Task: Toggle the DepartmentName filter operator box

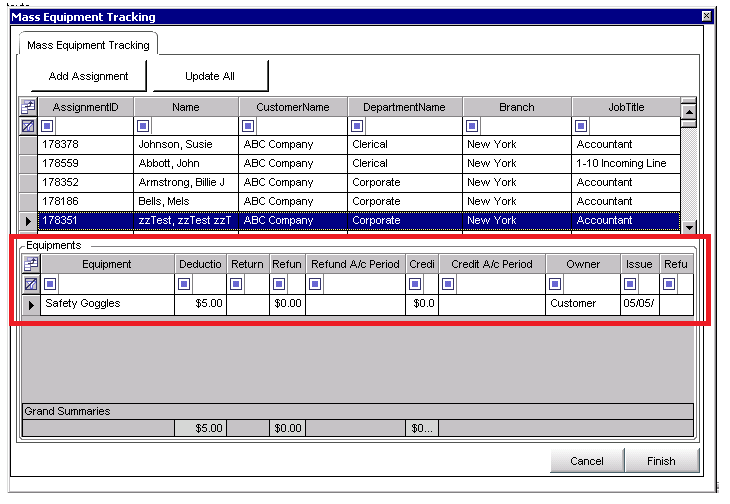Action: pos(357,126)
